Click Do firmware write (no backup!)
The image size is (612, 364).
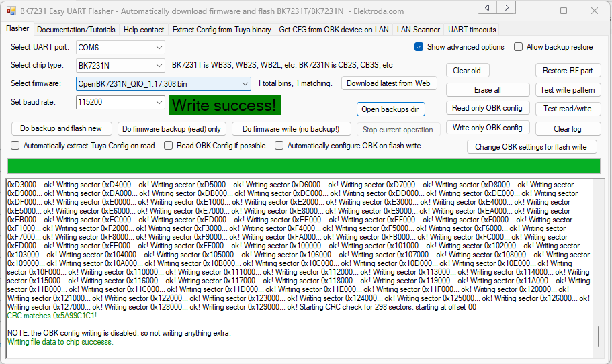point(291,129)
